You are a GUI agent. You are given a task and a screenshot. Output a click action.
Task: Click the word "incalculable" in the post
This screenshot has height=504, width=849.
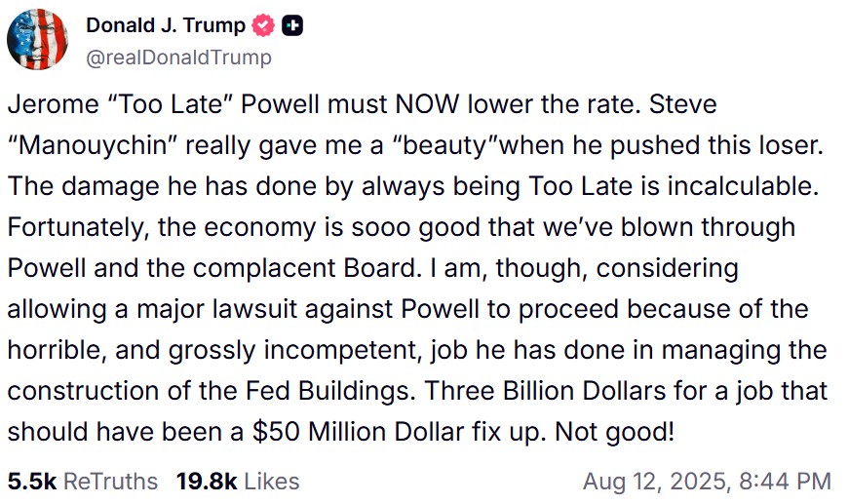(x=743, y=185)
